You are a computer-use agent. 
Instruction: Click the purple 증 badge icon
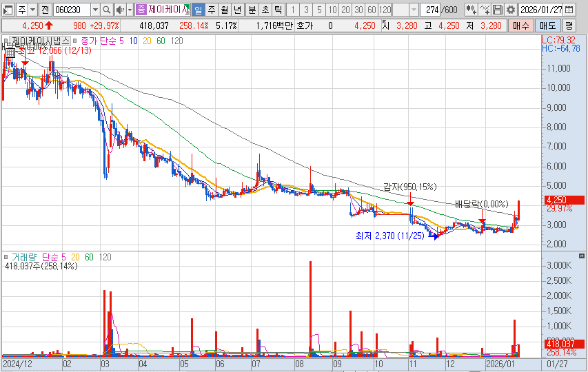click(x=141, y=10)
